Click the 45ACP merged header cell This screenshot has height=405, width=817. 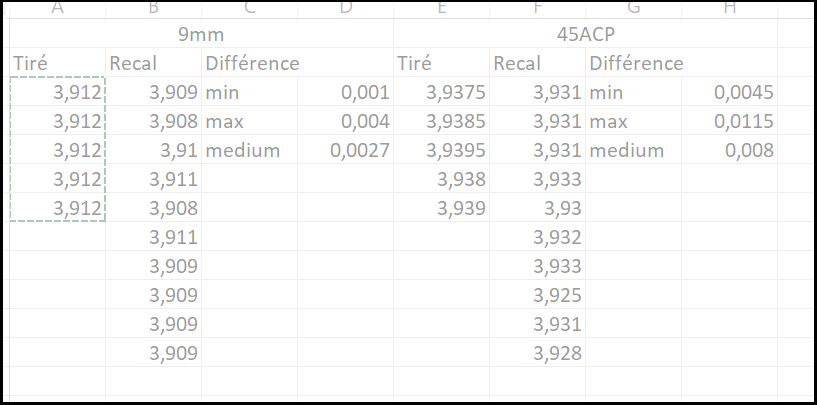pyautogui.click(x=585, y=34)
